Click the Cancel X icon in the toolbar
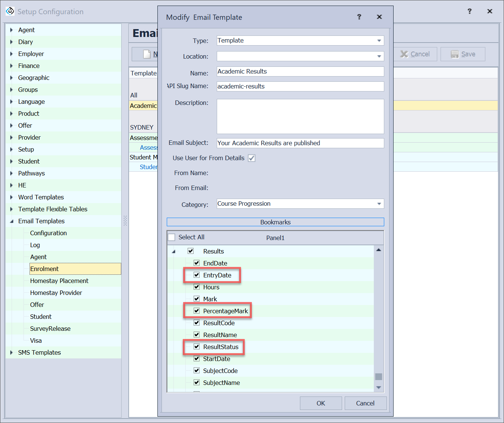Viewport: 504px width, 423px height. point(404,54)
